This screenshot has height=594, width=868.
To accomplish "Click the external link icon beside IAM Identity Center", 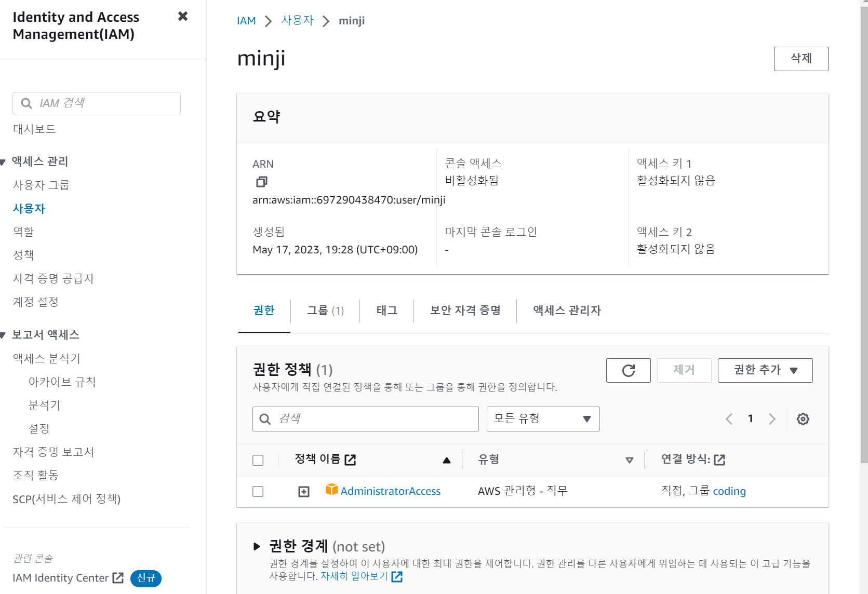I will point(118,578).
